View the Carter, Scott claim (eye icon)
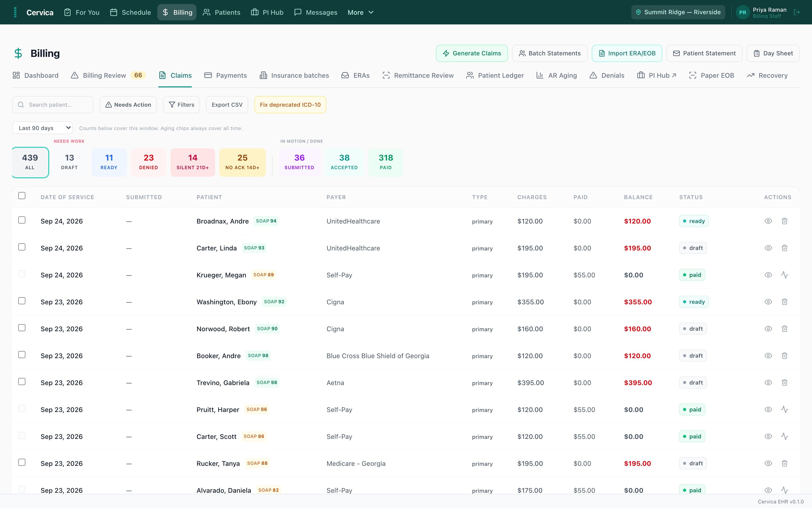The width and height of the screenshot is (812, 508). point(768,436)
